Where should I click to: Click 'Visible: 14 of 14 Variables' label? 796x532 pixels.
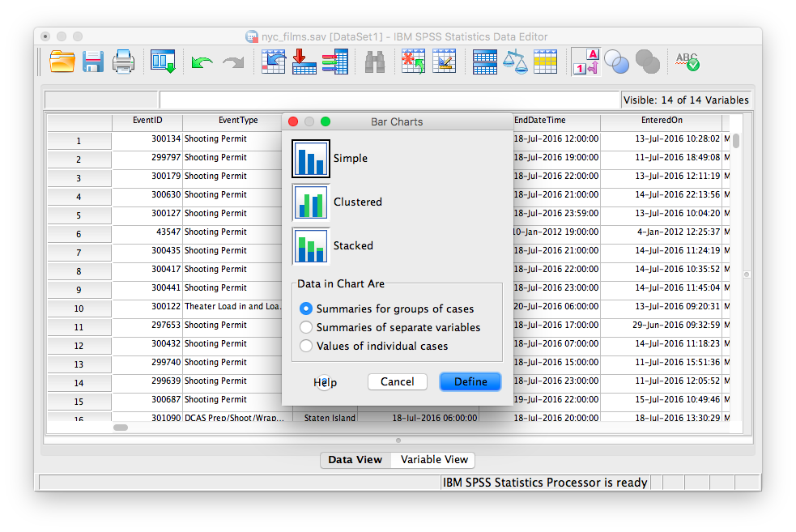tap(686, 100)
